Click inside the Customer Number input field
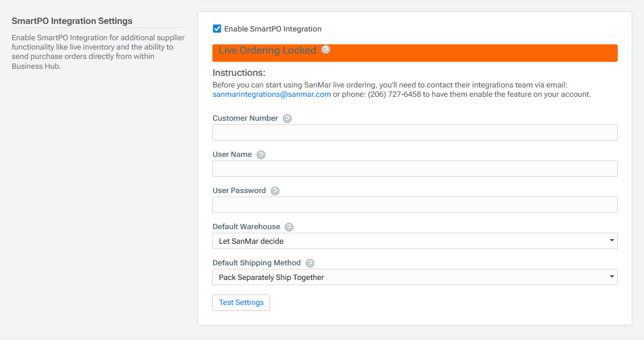 pos(415,132)
